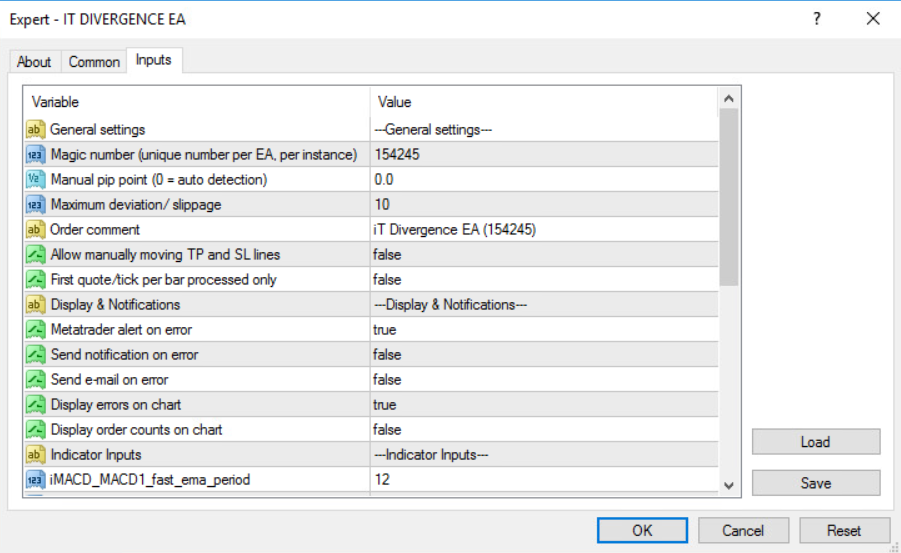Close the Expert dialog window

[x=873, y=19]
